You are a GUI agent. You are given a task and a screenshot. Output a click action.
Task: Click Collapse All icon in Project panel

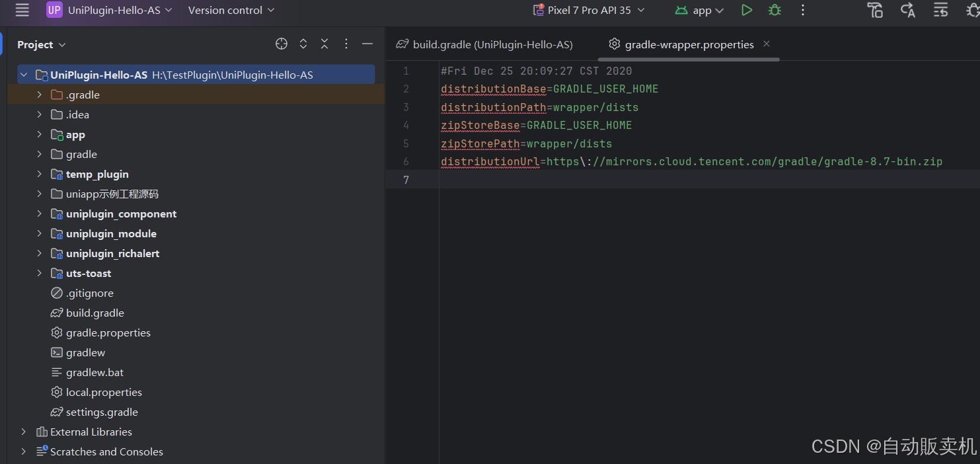[324, 44]
